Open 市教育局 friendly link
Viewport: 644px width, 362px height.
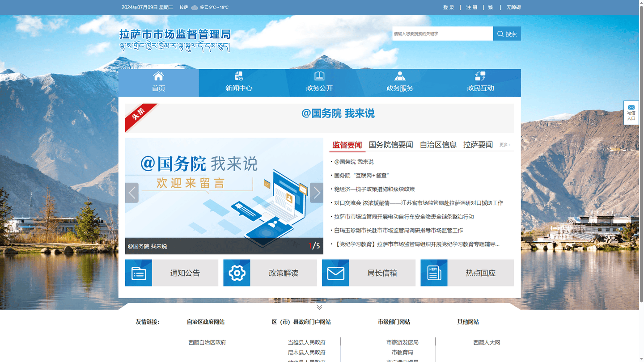click(x=402, y=353)
